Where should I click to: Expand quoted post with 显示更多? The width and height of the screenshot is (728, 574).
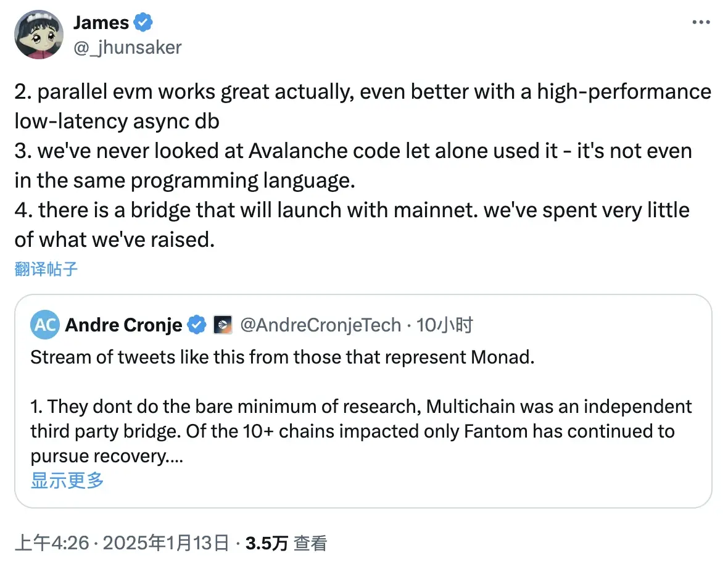tap(67, 481)
